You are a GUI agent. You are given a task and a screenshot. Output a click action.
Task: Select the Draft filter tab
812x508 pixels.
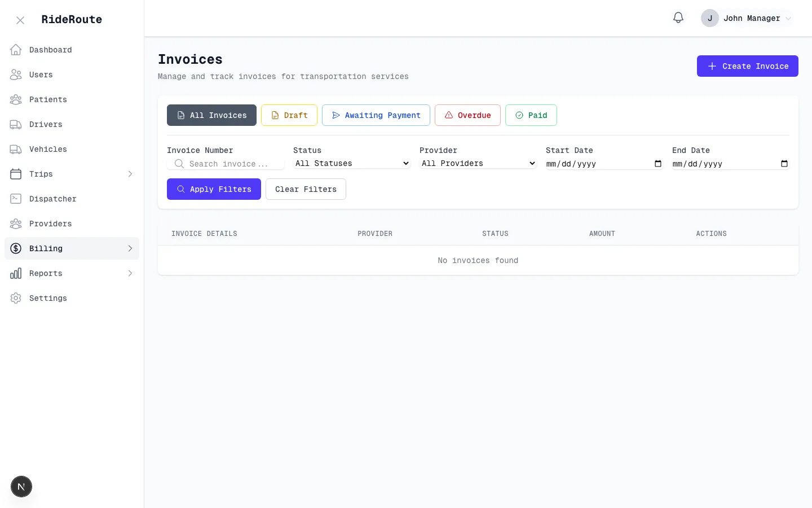pyautogui.click(x=289, y=115)
